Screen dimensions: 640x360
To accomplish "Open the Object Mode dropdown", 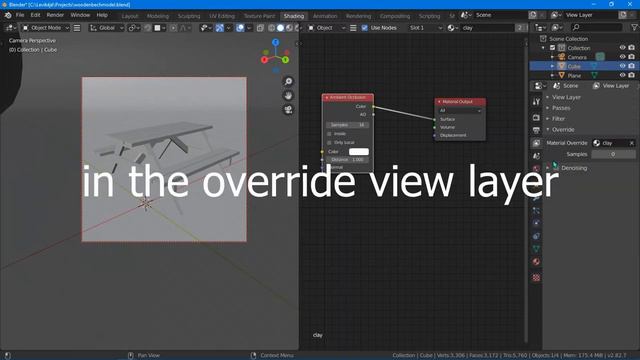I will (x=46, y=28).
